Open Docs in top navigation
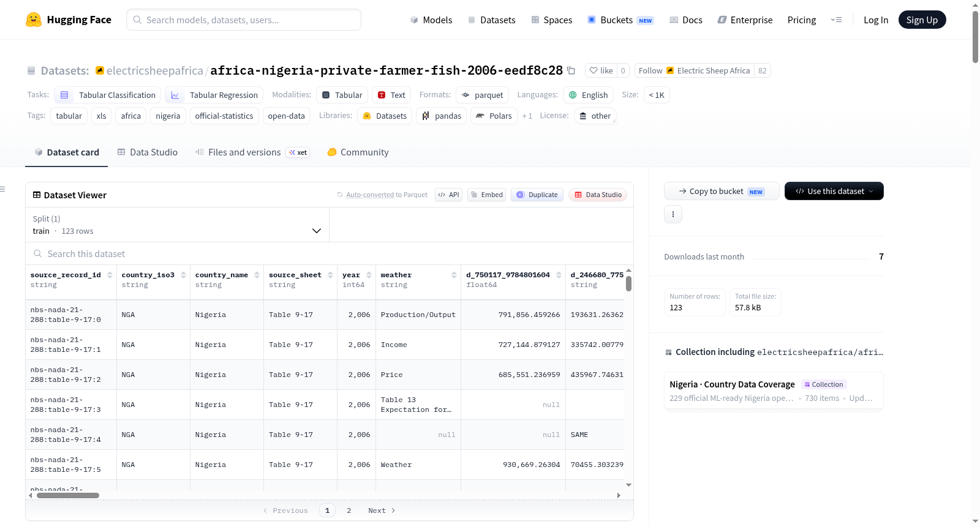Screen dimensions: 980x527 (686, 20)
